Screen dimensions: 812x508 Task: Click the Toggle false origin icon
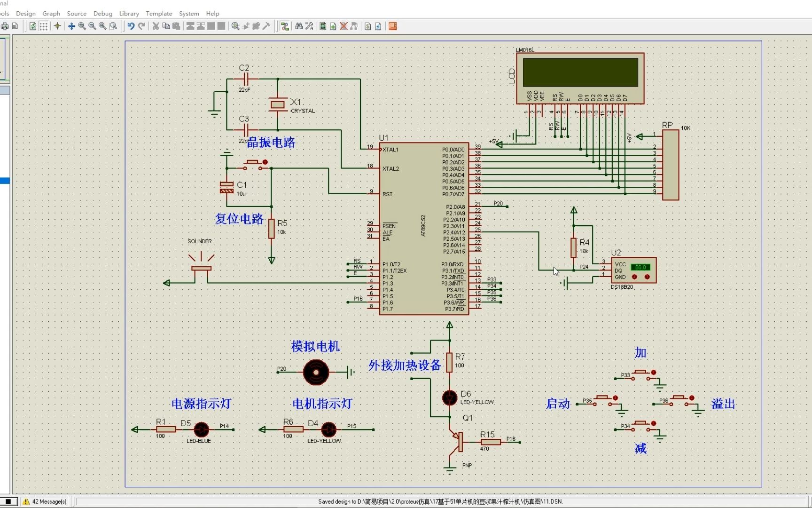coord(57,26)
